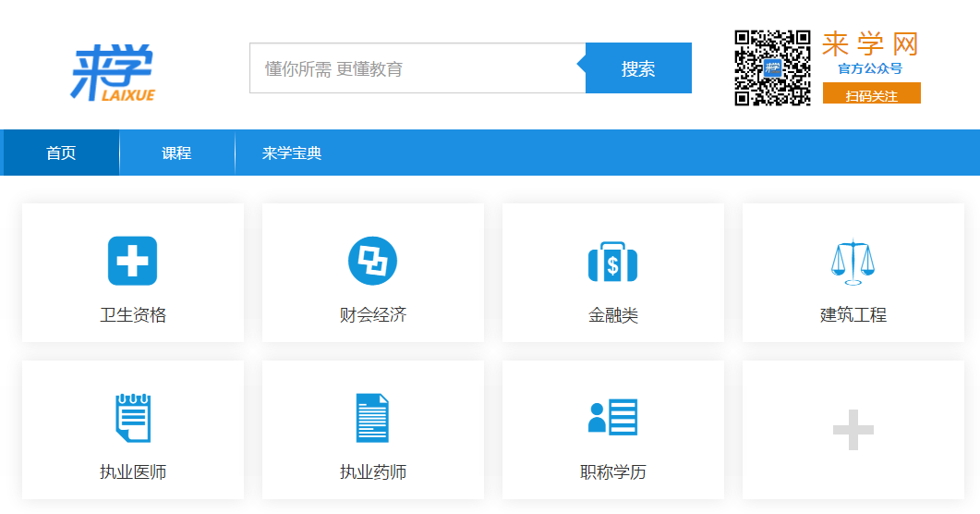Click the notepad icon for 执业医师
Screen dimensions: 980x514
coord(133,418)
